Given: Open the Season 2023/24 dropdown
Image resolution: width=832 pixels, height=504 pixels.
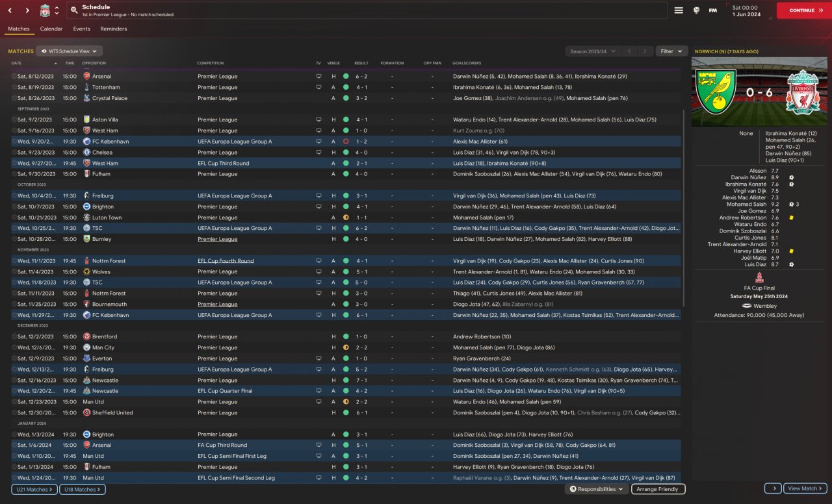Looking at the screenshot, I should 592,51.
